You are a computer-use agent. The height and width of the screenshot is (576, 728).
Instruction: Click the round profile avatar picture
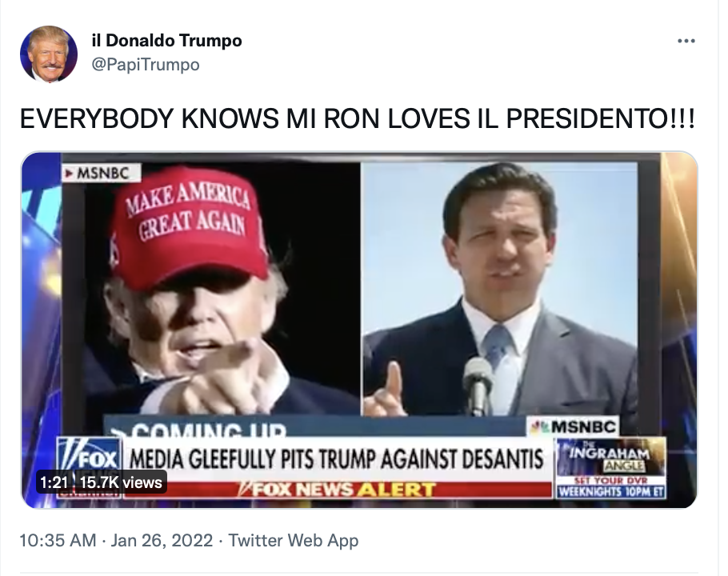tap(49, 54)
